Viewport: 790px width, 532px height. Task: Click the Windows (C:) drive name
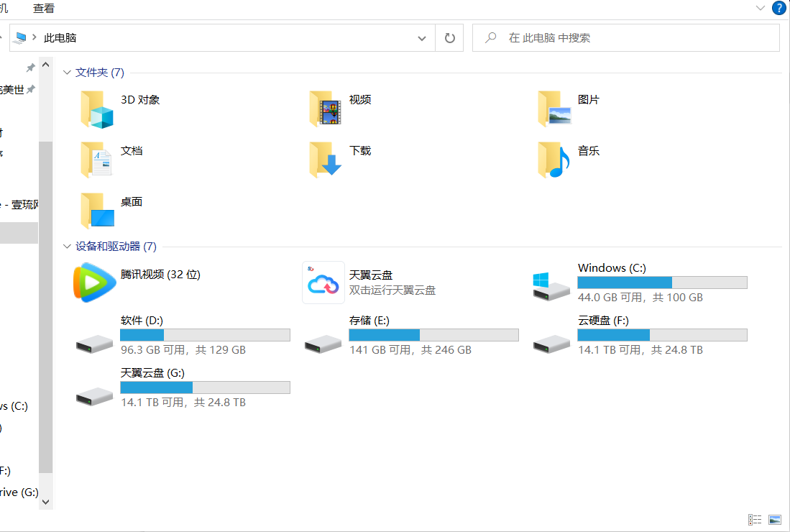(612, 268)
